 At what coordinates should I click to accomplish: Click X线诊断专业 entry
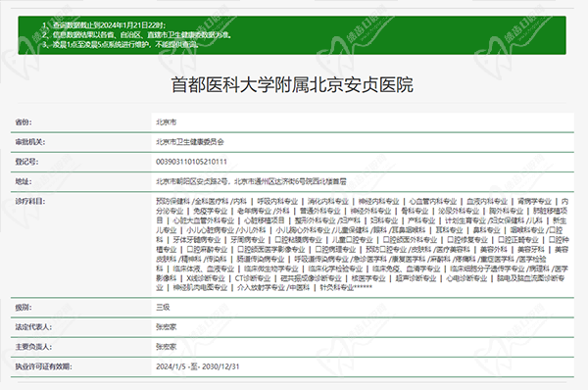[x=206, y=278]
